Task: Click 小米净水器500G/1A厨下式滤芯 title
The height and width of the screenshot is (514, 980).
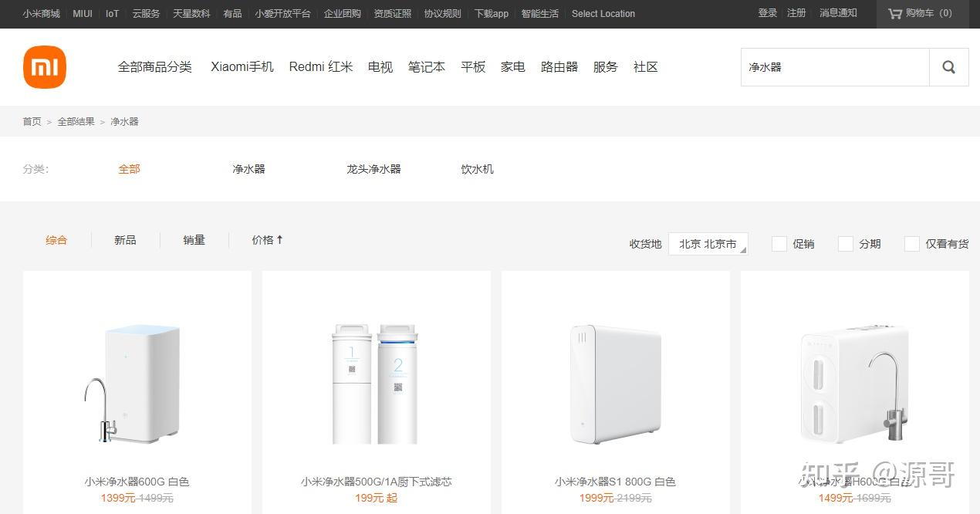Action: pos(377,482)
